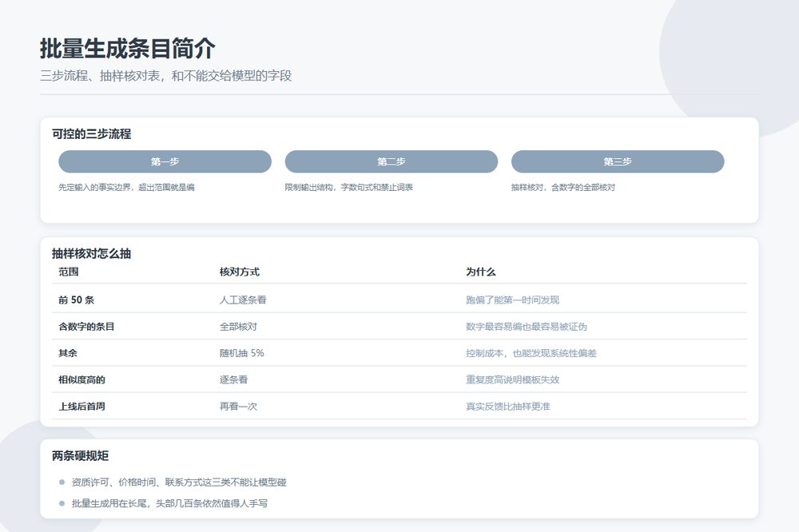Click the heading 两条硬规矩
Screen dimensions: 799x532
[x=80, y=456]
